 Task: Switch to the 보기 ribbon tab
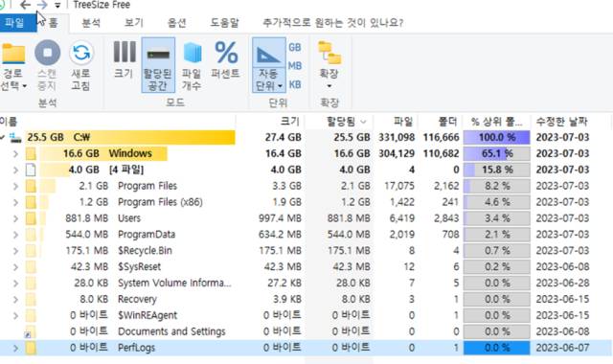click(x=134, y=23)
